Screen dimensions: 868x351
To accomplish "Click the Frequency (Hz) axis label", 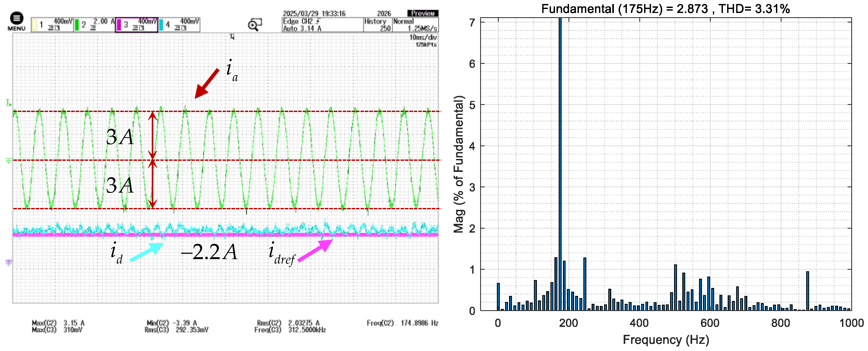I will click(666, 340).
